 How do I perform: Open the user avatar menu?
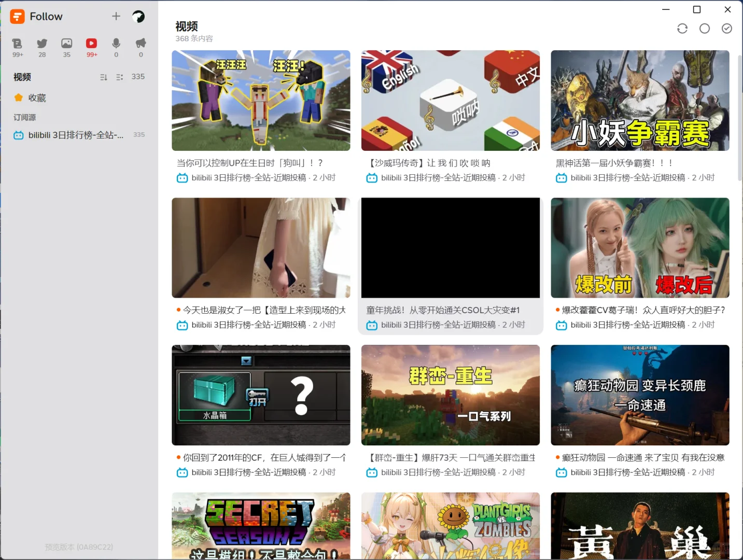click(138, 17)
